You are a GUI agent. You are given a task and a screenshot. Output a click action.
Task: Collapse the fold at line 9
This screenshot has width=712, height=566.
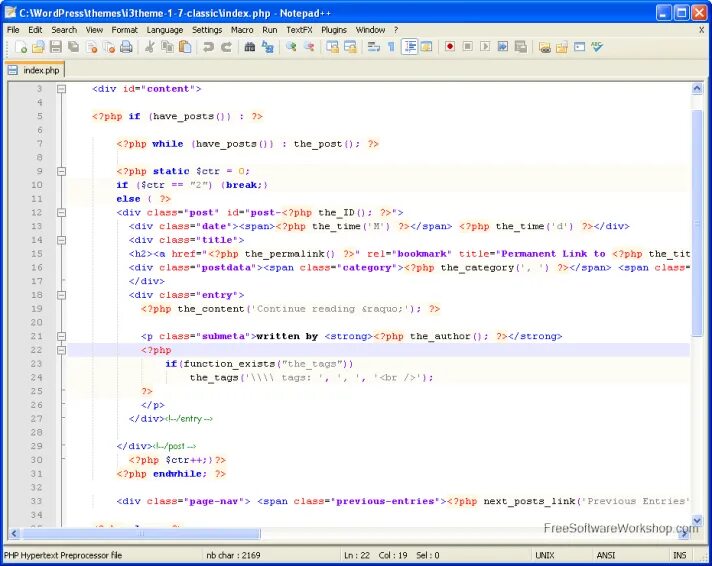[x=61, y=171]
